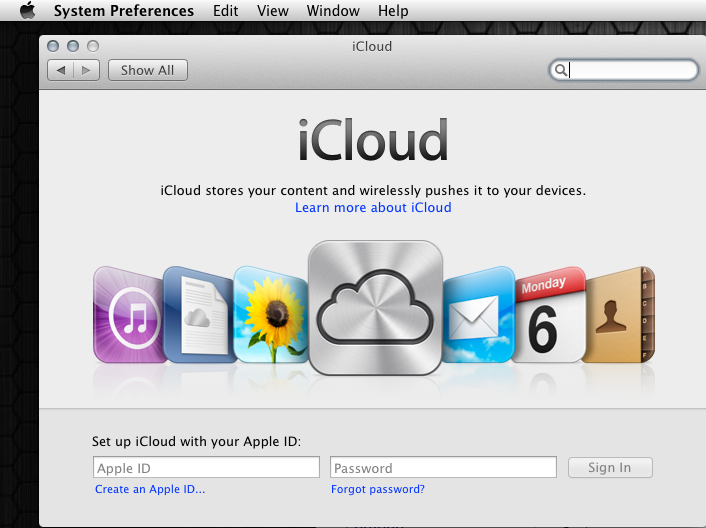Click the large silver iCloud icon
706x528 pixels.
376,308
